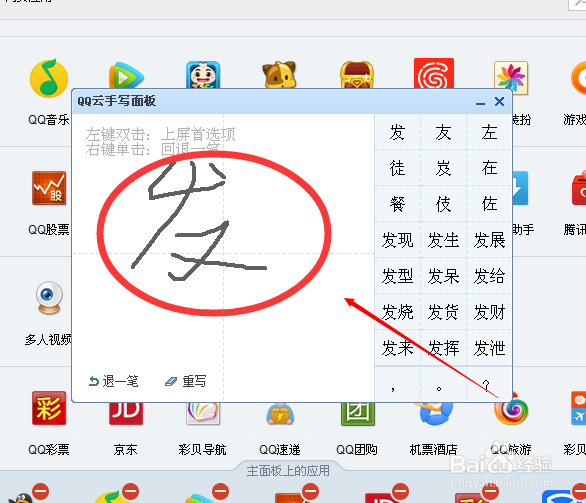
Task: Click the green play video app icon
Action: click(126, 76)
